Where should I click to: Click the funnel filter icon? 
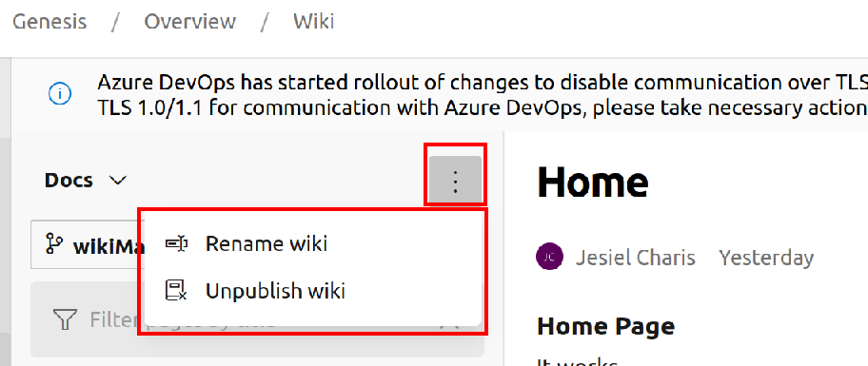click(65, 319)
